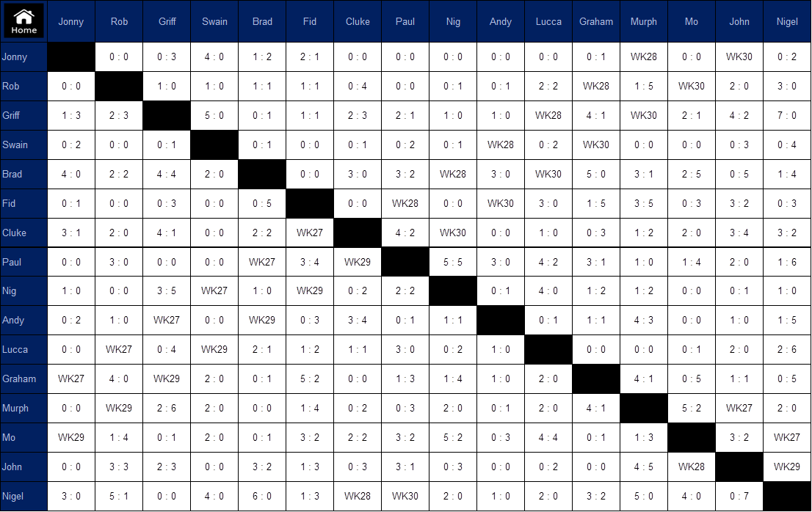The height and width of the screenshot is (512, 812).
Task: Click Graham vs Fid score 5 : 2
Action: click(310, 378)
